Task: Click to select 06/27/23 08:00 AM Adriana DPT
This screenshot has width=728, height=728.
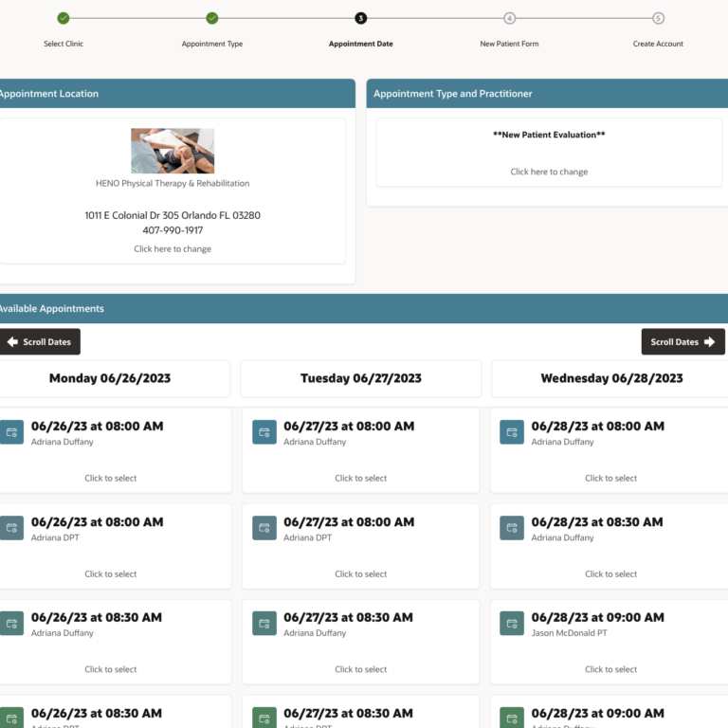Action: pos(361,573)
